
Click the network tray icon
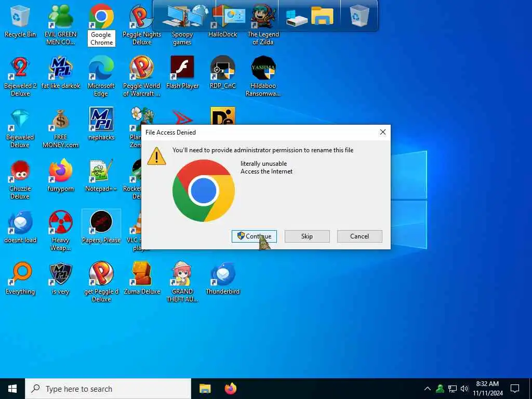(453, 389)
